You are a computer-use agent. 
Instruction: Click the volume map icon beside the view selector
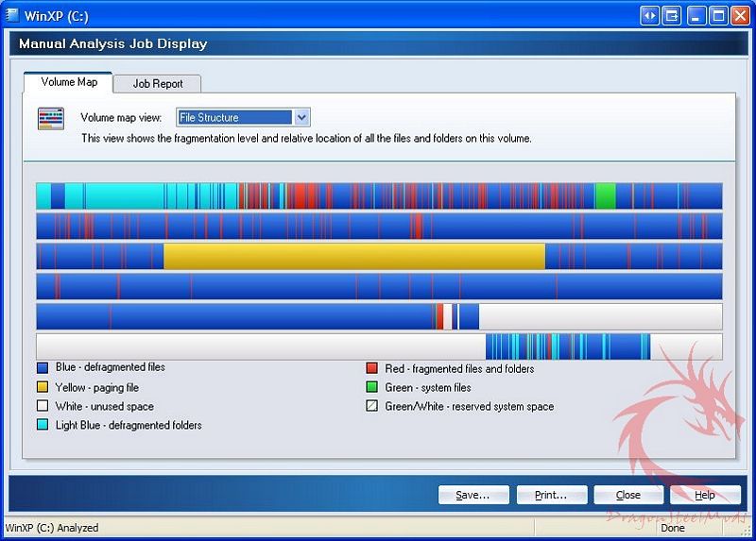50,119
